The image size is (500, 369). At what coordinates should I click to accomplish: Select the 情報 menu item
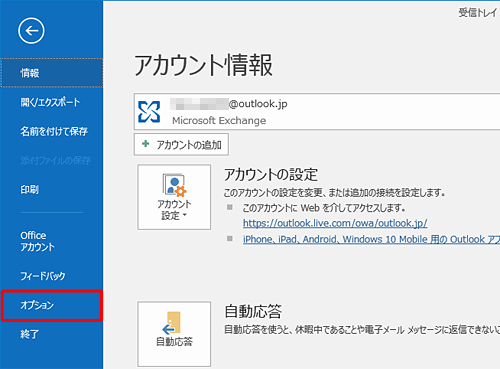click(52, 73)
